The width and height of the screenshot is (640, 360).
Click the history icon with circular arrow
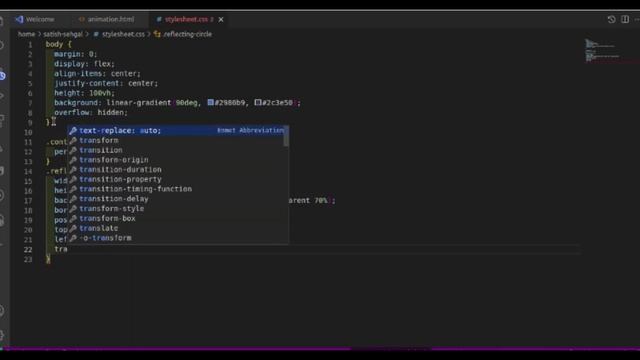coord(611,19)
